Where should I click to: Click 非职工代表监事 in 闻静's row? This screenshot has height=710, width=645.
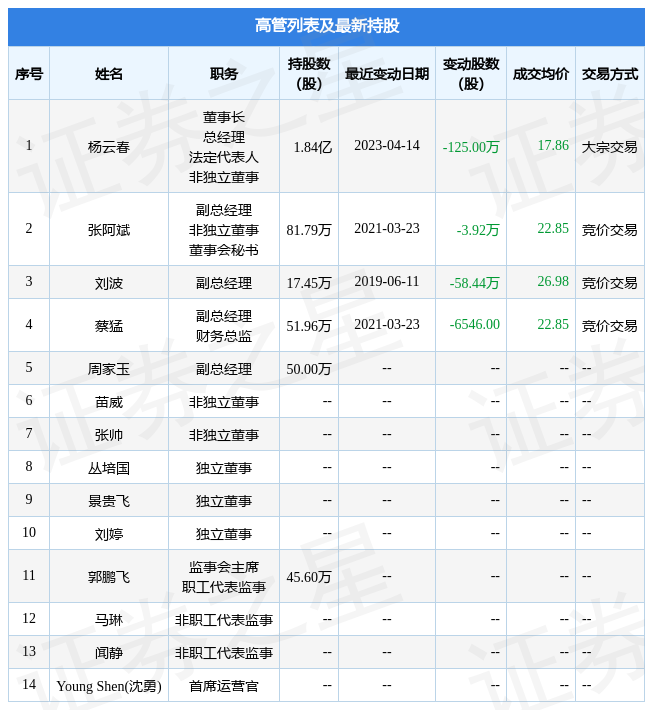(224, 652)
